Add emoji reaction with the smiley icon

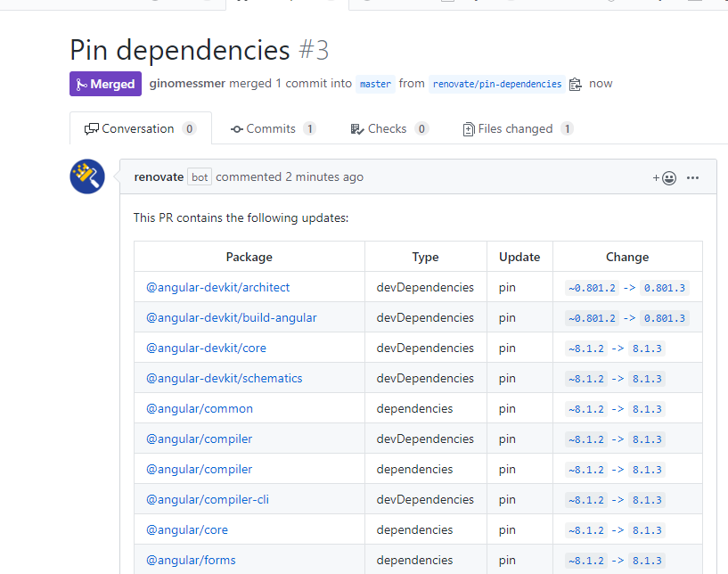click(x=667, y=177)
